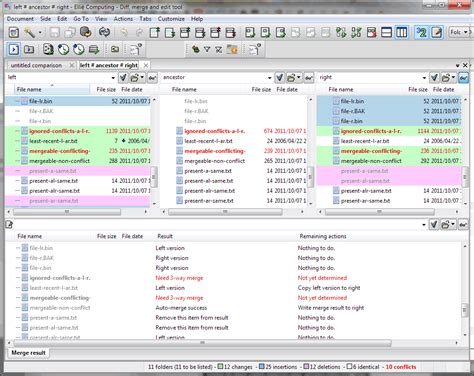The height and width of the screenshot is (376, 474).
Task: Open the Actions menu
Action: pos(123,19)
